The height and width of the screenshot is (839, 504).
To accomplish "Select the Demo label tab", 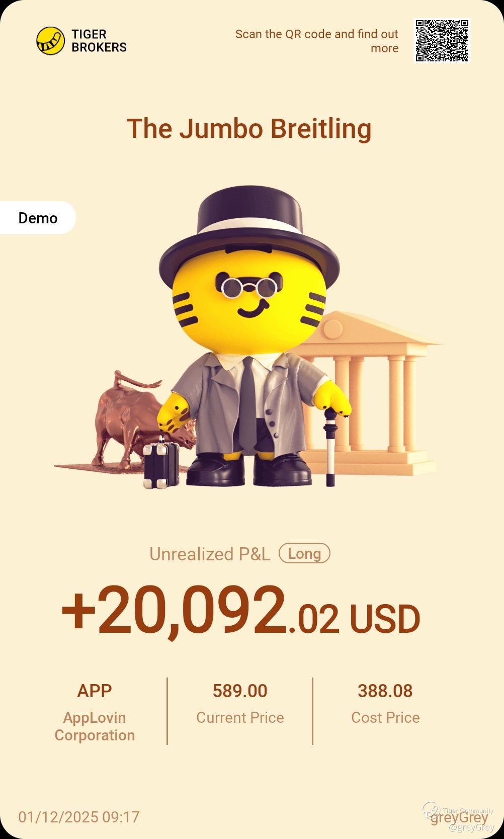I will [x=38, y=218].
